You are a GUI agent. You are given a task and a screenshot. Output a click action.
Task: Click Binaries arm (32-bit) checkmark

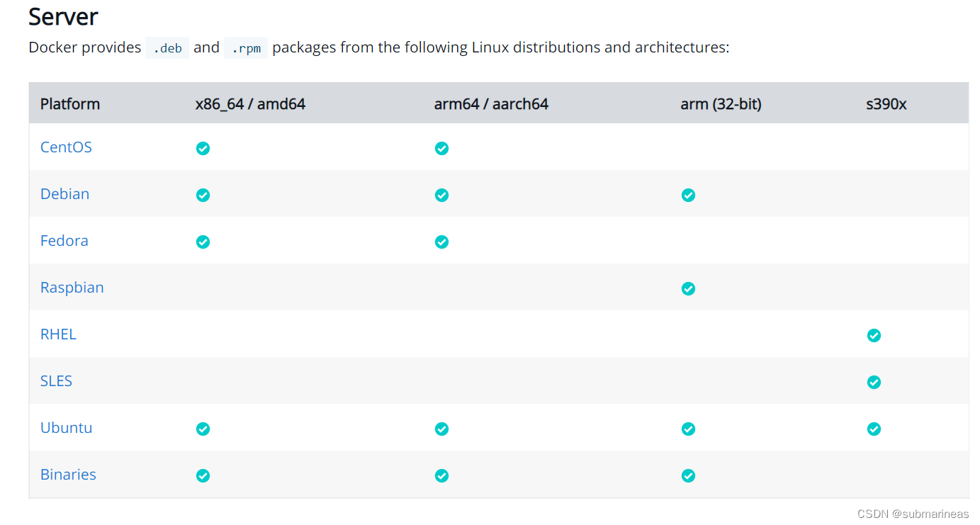click(688, 475)
